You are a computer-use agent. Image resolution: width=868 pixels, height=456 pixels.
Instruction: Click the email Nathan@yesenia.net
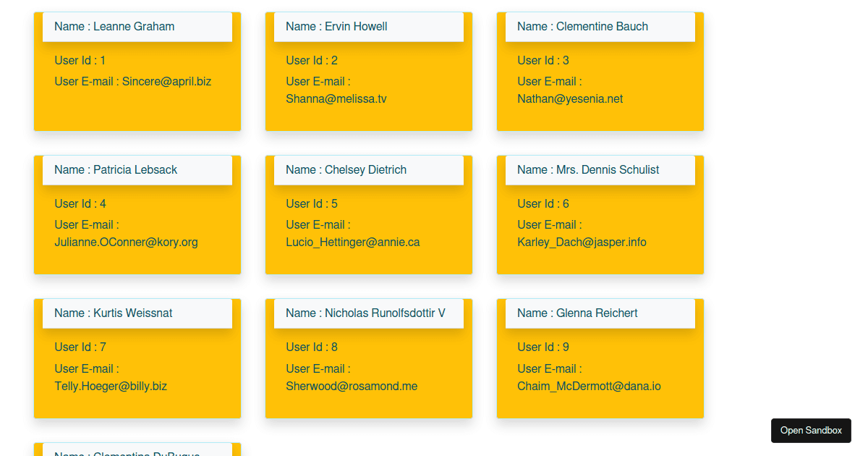(x=570, y=98)
